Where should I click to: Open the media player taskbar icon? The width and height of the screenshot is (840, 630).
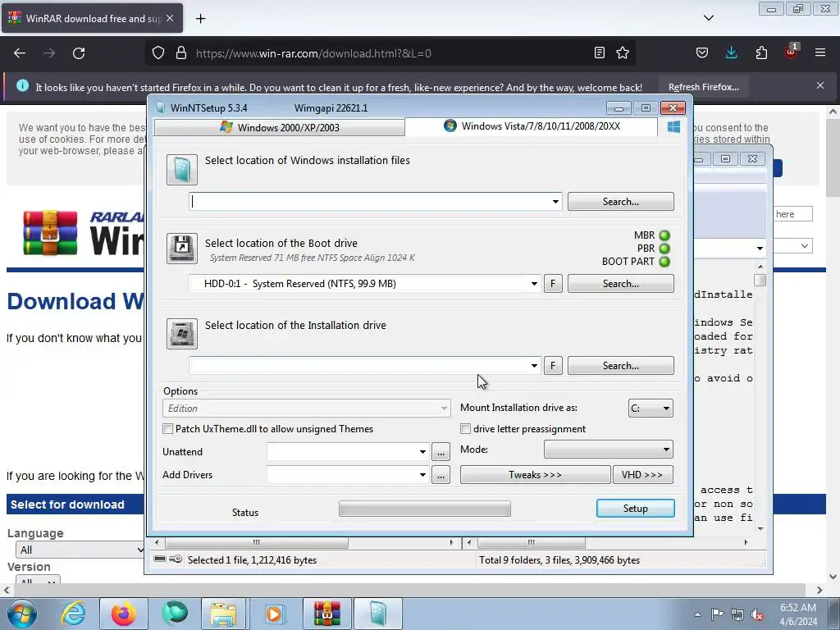275,614
